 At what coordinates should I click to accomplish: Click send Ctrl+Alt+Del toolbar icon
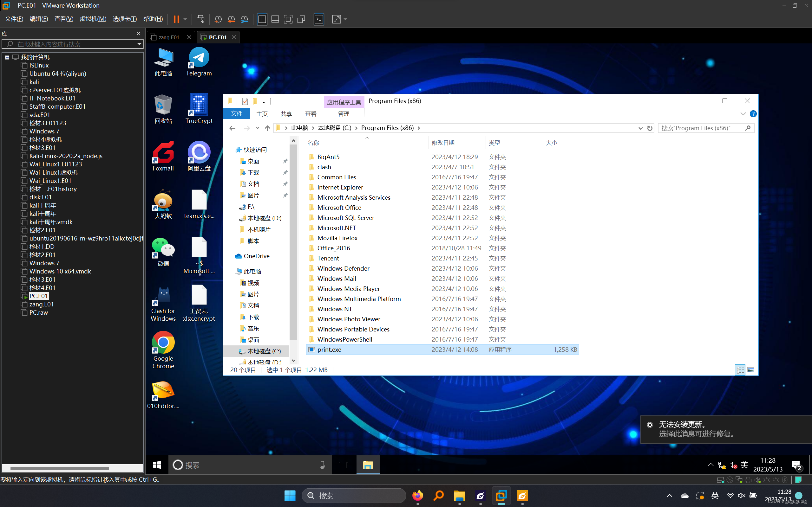(x=201, y=19)
